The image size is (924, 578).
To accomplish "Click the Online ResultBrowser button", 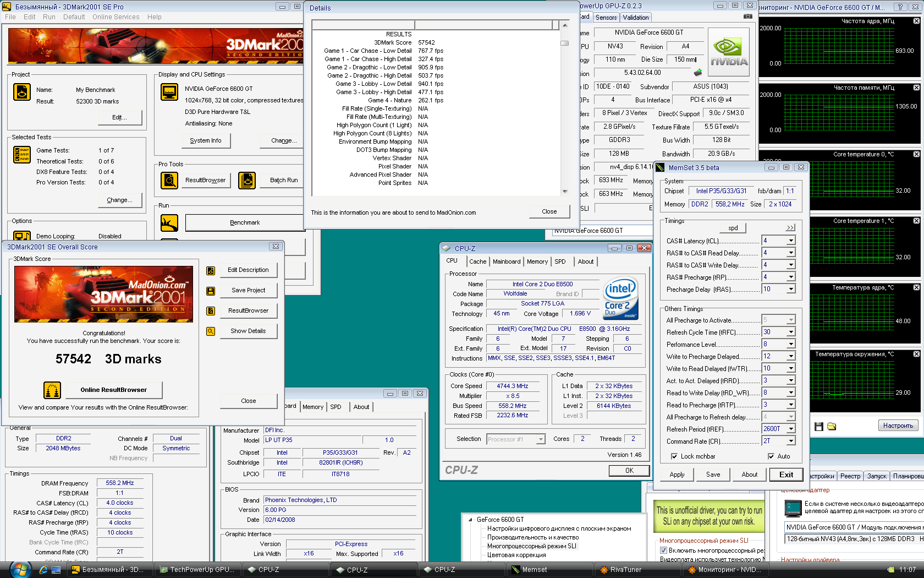I will 114,390.
